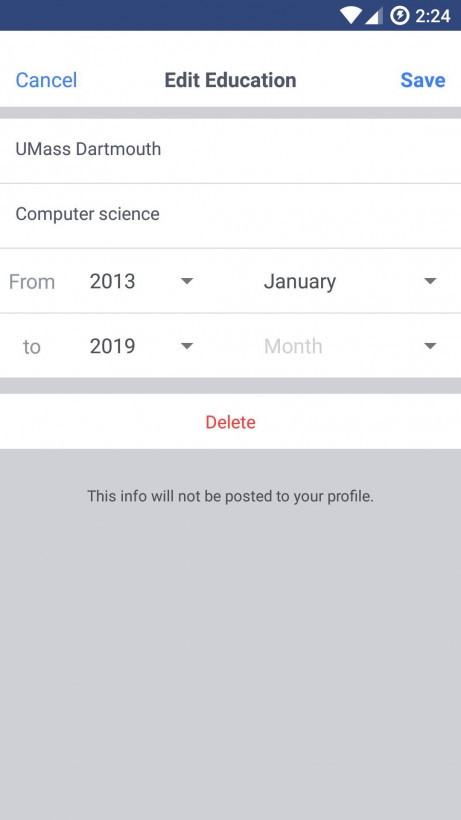Choose an end Month from dropdown
The height and width of the screenshot is (820, 461).
click(x=350, y=346)
